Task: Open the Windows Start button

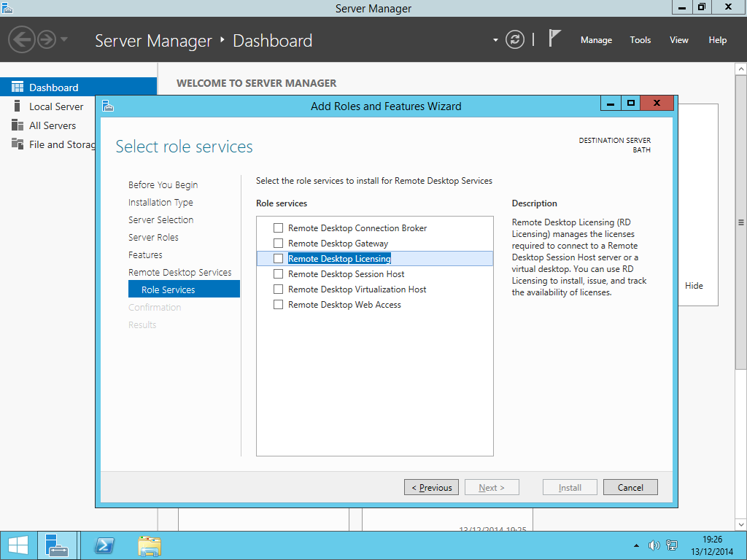Action: (18, 545)
